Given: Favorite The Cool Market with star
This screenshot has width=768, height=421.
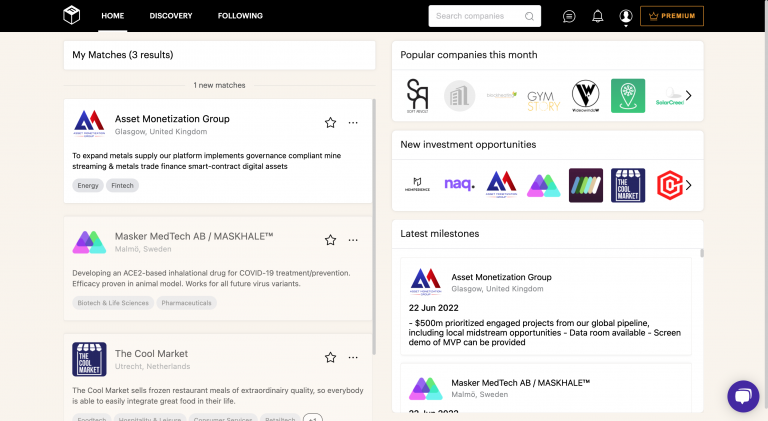Looking at the screenshot, I should pos(331,357).
